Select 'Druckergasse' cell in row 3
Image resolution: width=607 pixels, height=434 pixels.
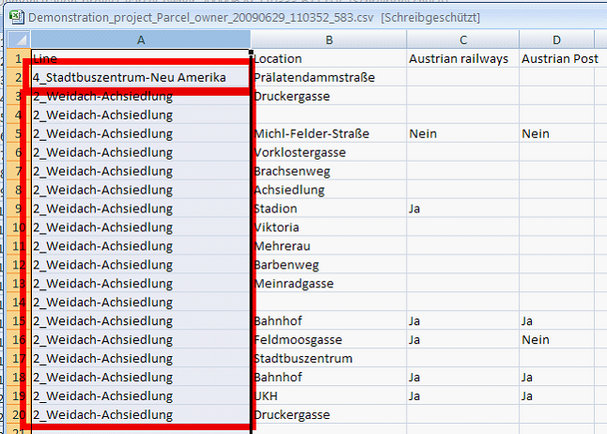(329, 96)
